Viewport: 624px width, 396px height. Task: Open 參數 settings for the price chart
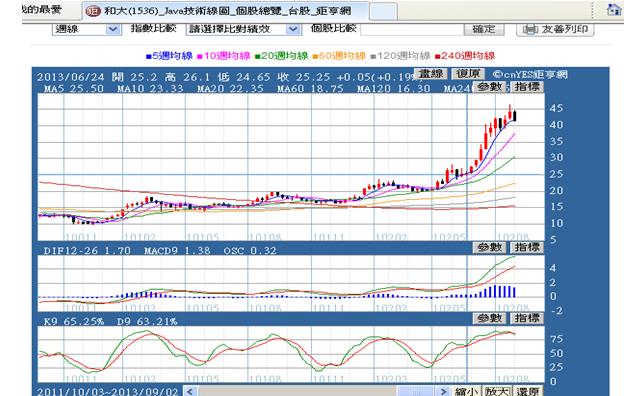(x=489, y=87)
